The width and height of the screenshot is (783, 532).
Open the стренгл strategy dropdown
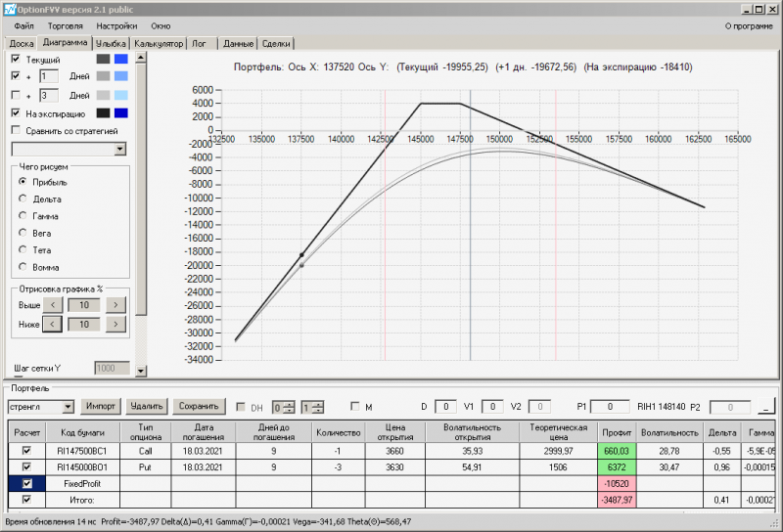[x=68, y=406]
